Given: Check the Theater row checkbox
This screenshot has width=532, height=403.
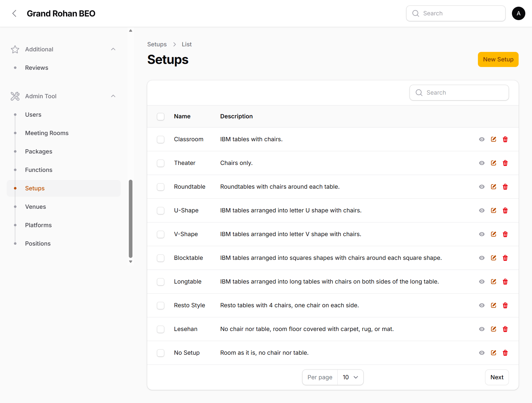Looking at the screenshot, I should 161,163.
